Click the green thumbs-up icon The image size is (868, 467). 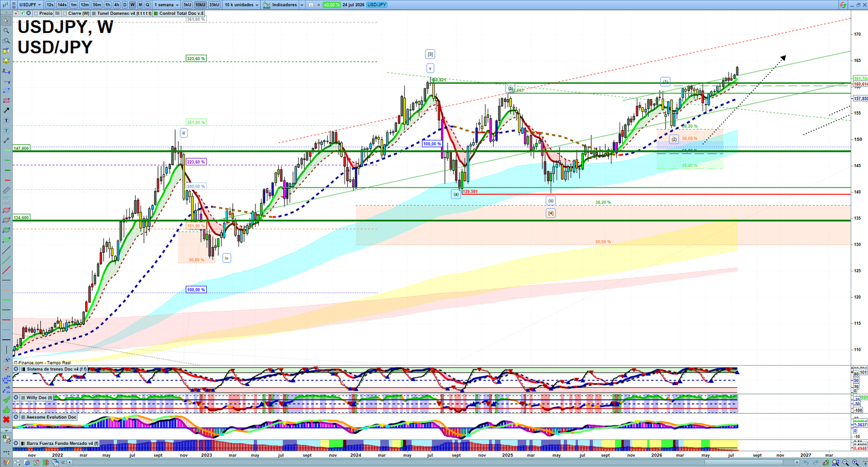[6, 410]
